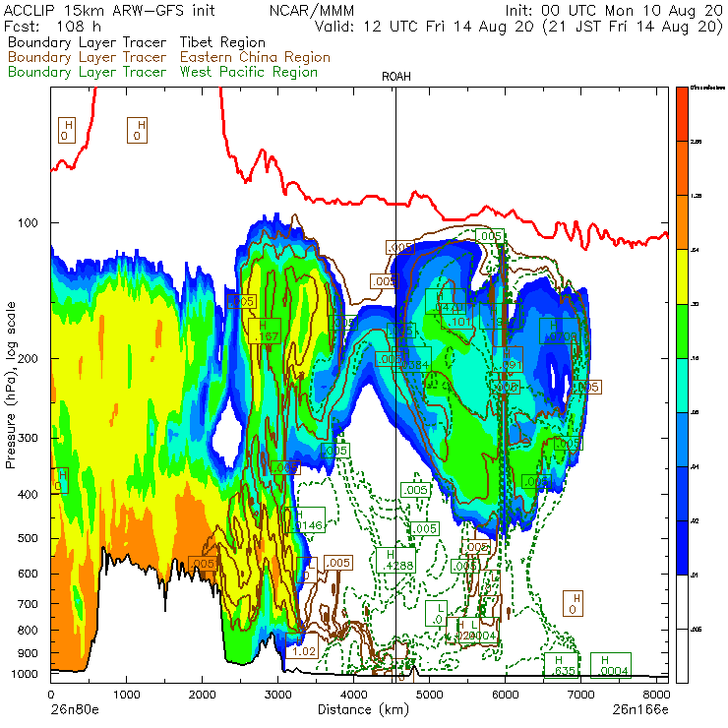
Task: Click the 1000 hPa pressure axis label
Action: (25, 674)
